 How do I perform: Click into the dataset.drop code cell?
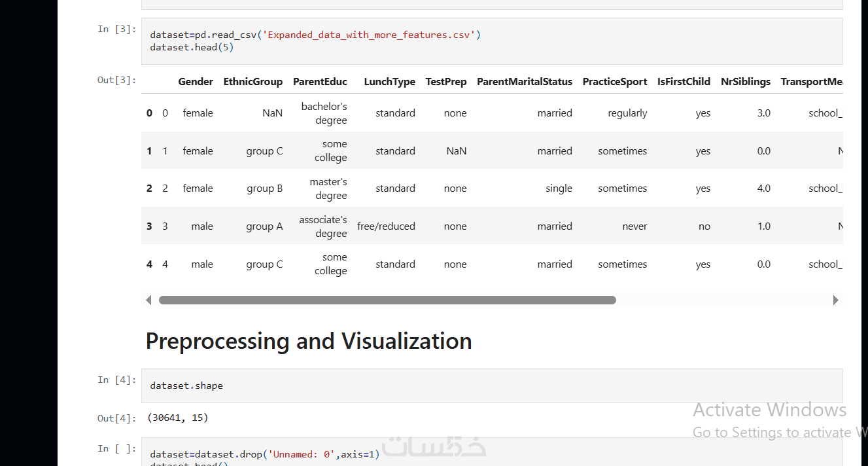click(x=491, y=454)
